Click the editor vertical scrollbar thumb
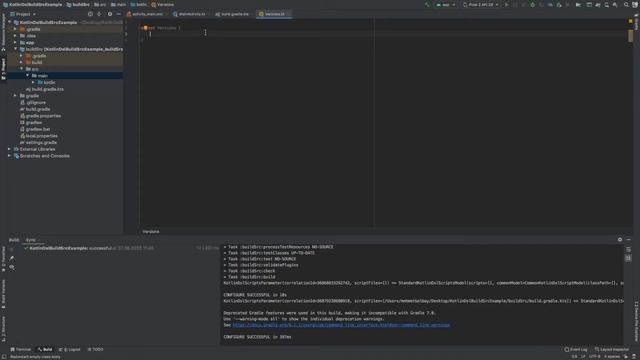This screenshot has height=360, width=640. [631, 36]
